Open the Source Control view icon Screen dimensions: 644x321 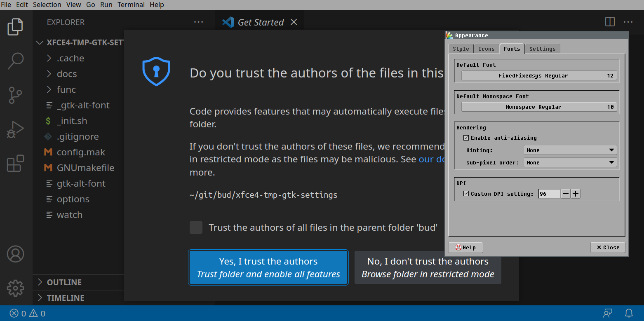tap(15, 95)
